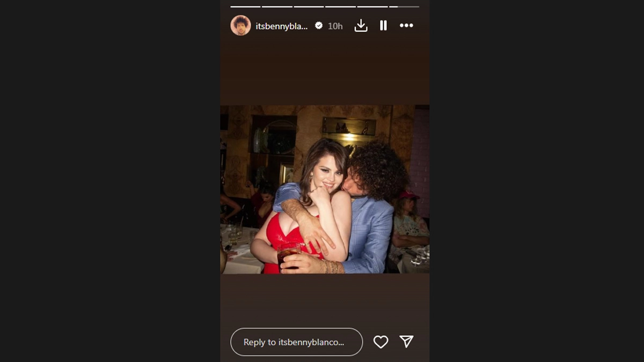The height and width of the screenshot is (362, 644).
Task: Click the dark area right of the story
Action: tap(537, 181)
